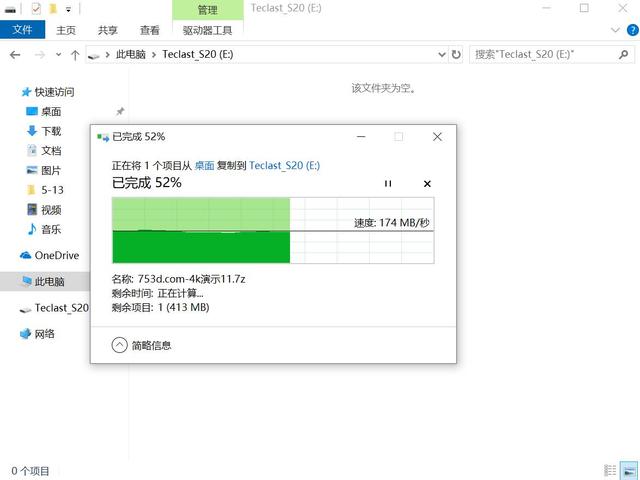Pause the copy operation

388,184
